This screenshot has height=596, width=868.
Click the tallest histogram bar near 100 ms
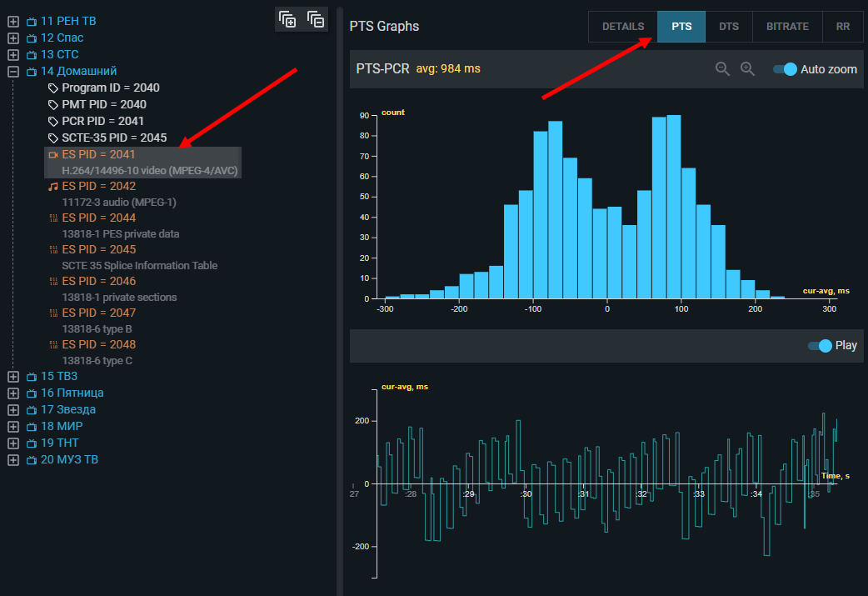click(674, 207)
